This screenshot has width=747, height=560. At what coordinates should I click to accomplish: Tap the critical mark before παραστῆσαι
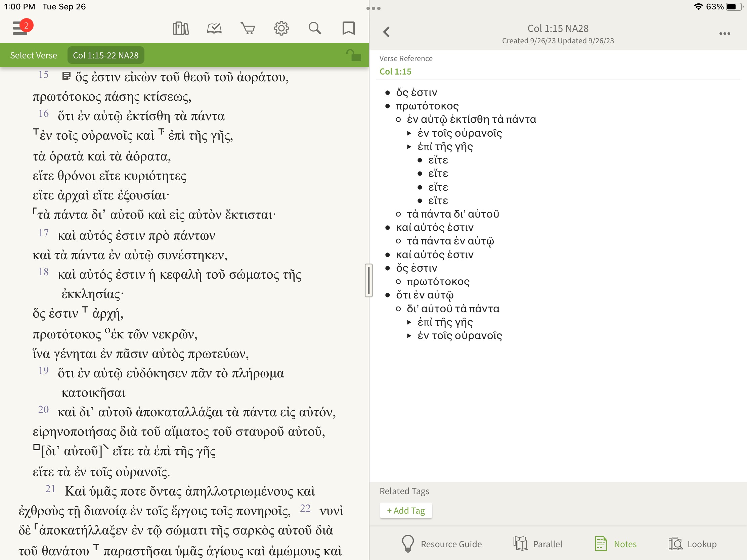tap(97, 547)
